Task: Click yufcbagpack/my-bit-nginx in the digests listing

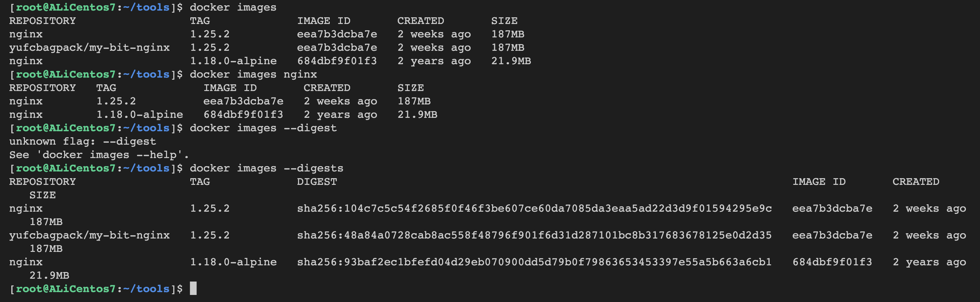Action: 89,235
